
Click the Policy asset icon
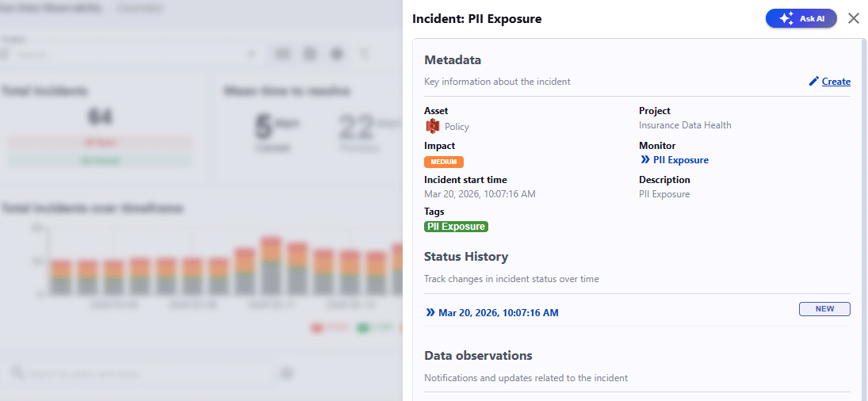[x=432, y=126]
